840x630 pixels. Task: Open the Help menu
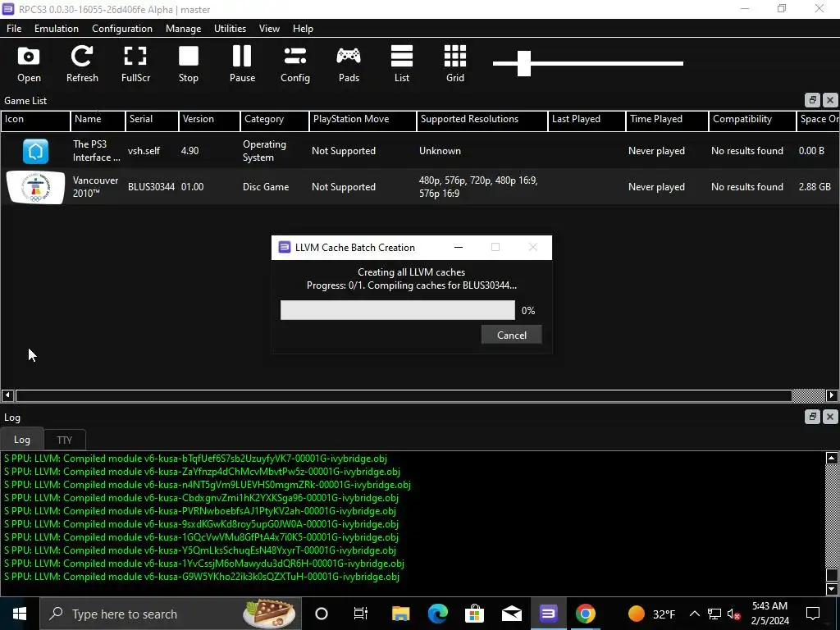(303, 29)
